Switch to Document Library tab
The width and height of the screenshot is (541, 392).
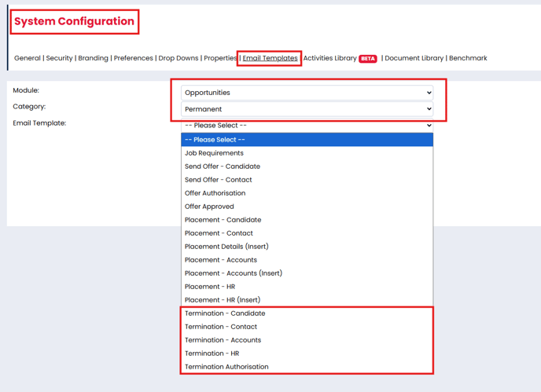414,58
